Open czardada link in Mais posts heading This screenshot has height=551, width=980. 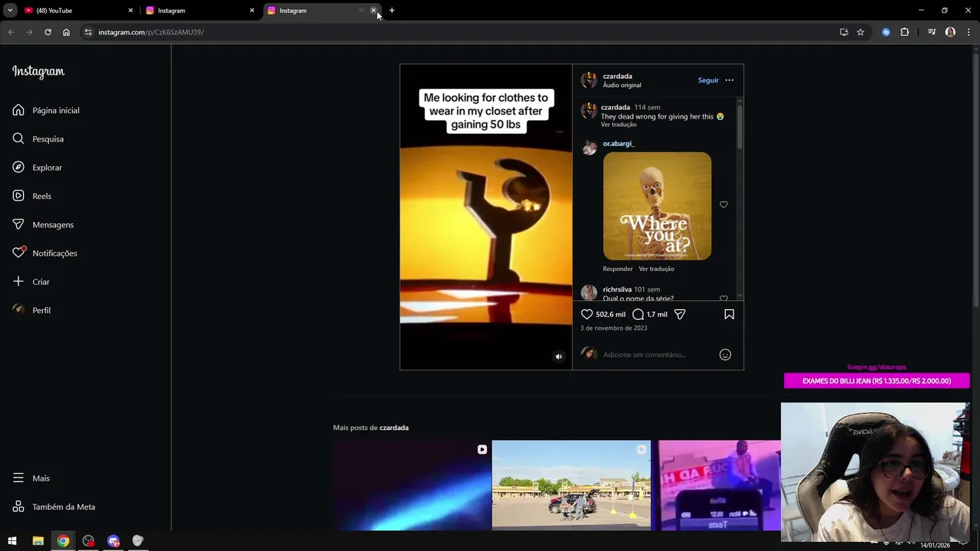(x=394, y=428)
